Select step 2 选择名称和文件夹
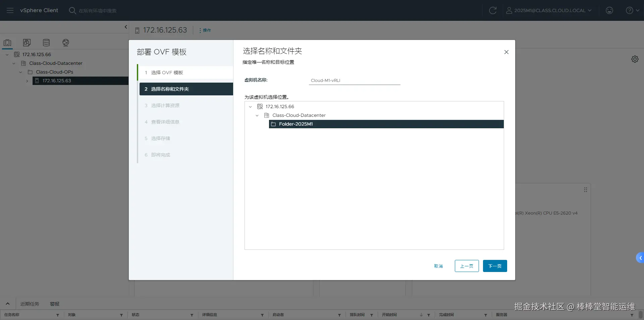Screen dimensions: 644x320 point(186,89)
